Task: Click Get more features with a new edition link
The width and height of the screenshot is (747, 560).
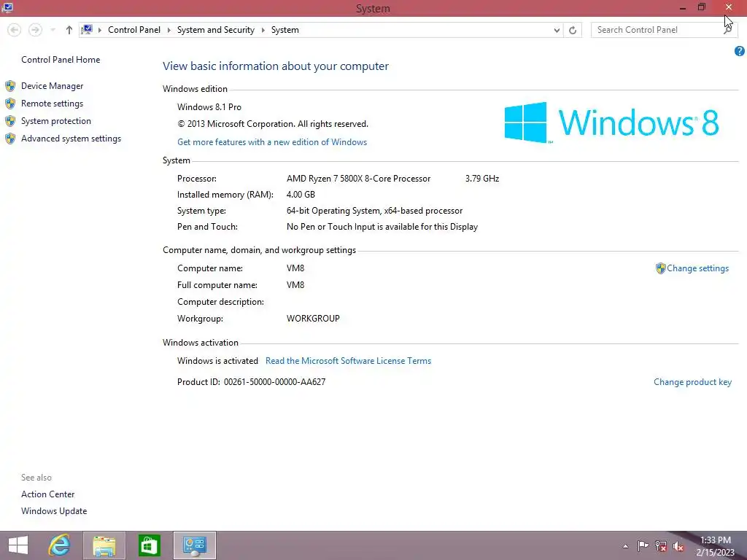Action: tap(272, 142)
